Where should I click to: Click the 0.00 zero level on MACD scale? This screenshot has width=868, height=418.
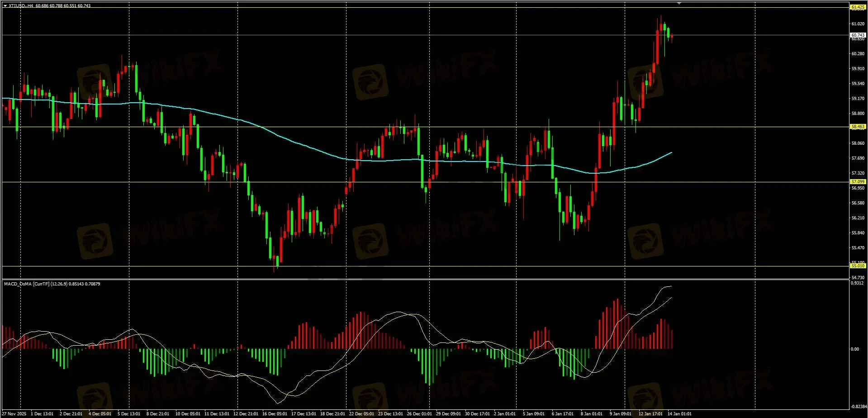click(855, 349)
